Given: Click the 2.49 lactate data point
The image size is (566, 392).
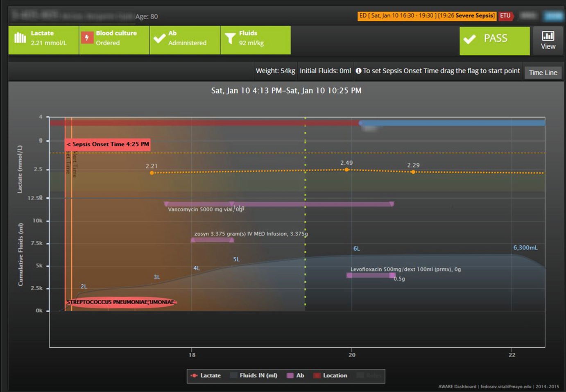Looking at the screenshot, I should pyautogui.click(x=346, y=170).
